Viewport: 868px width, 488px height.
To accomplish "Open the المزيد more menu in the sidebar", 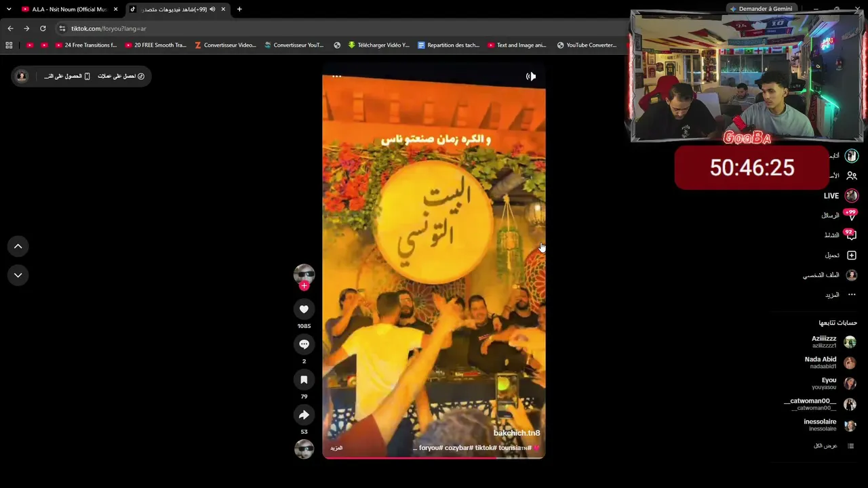I will tap(840, 295).
